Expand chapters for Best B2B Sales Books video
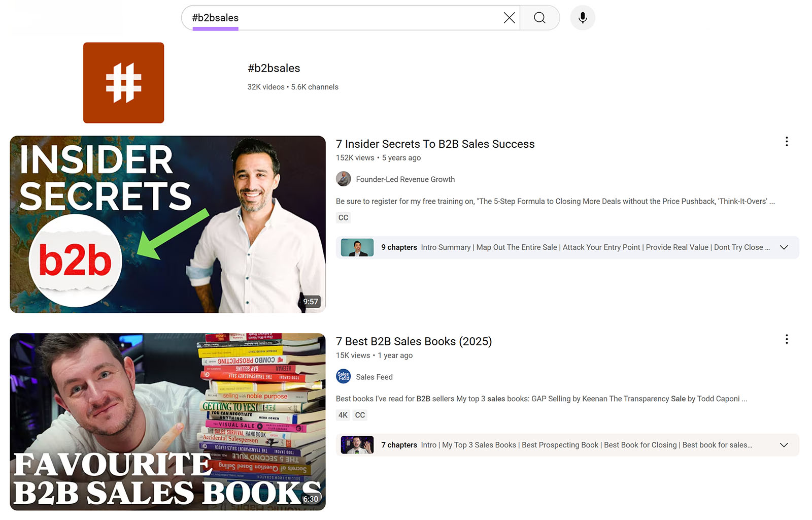 click(784, 445)
